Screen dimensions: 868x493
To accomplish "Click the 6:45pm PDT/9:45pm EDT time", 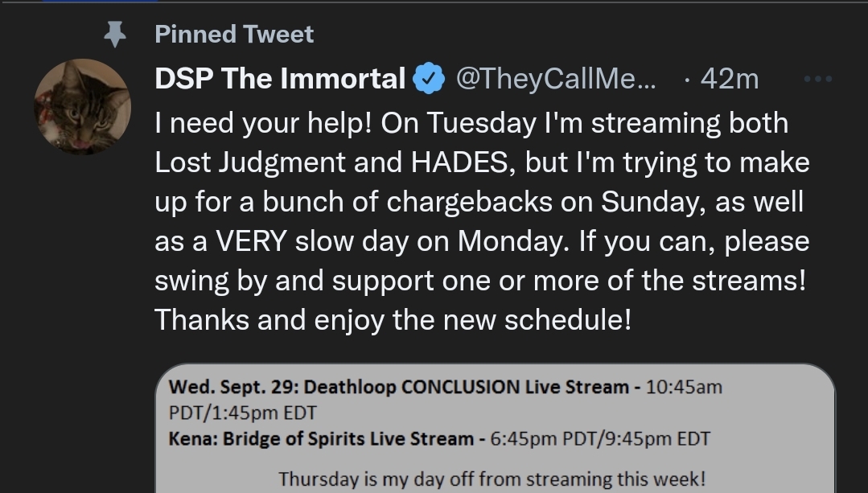I will (600, 439).
